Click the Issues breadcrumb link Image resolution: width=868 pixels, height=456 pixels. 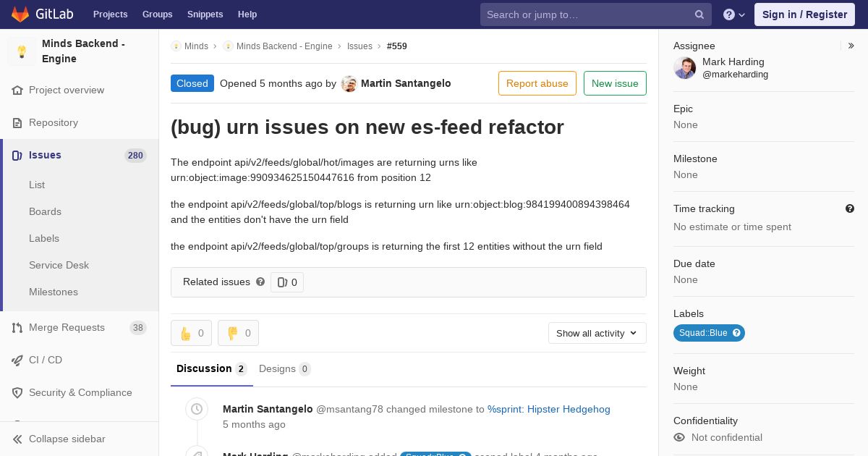point(359,46)
